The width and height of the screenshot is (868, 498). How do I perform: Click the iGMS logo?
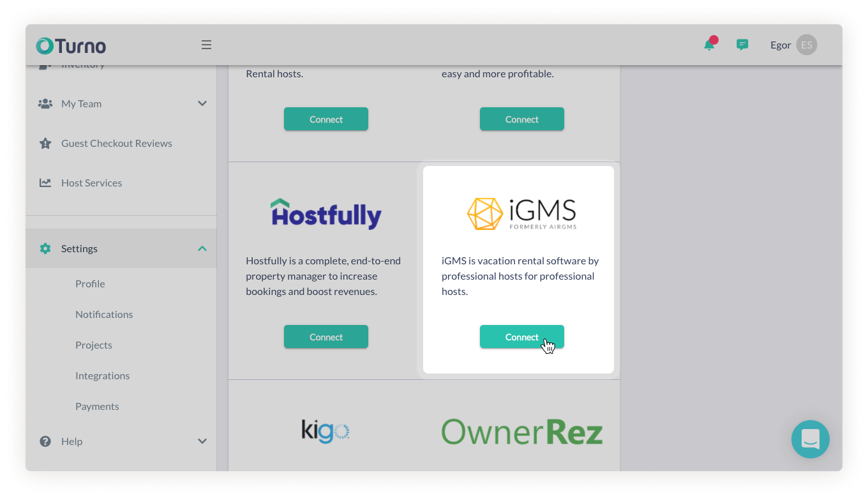(x=522, y=214)
